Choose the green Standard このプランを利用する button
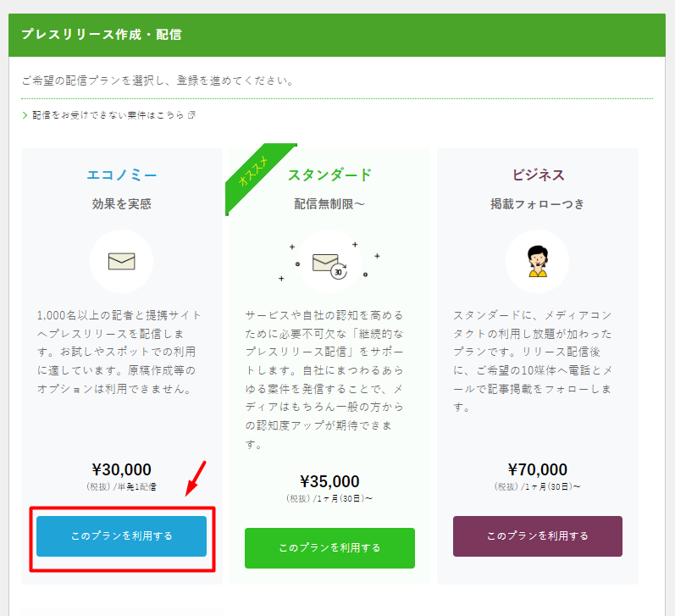675x616 pixels. click(x=329, y=548)
